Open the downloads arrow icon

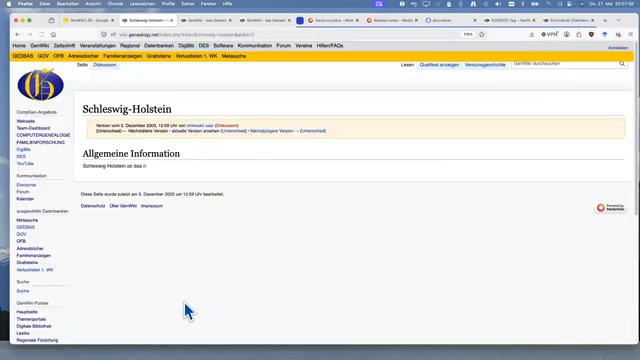[x=531, y=35]
